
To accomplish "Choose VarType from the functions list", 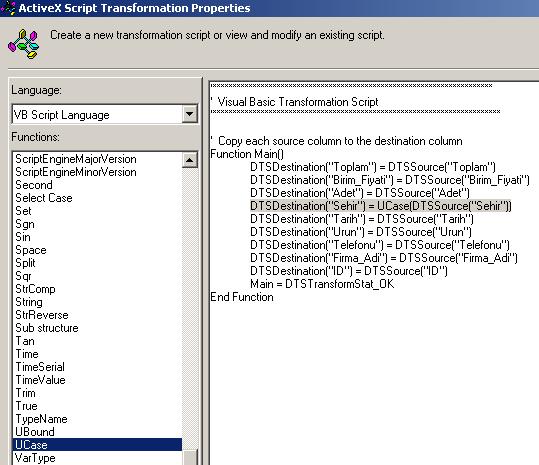I will 35,458.
